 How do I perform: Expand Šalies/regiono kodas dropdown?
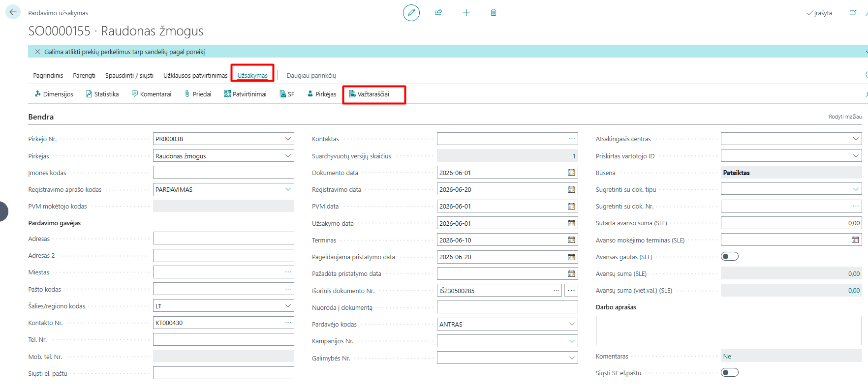[x=288, y=306]
